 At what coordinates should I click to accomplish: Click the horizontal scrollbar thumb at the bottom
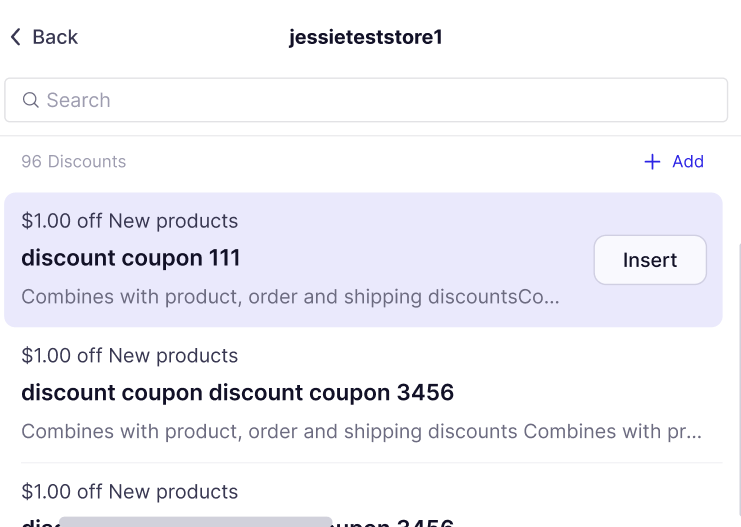click(196, 522)
